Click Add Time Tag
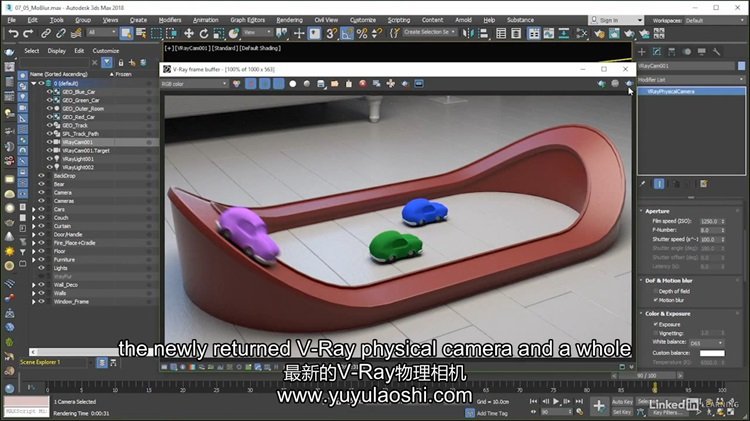The width and height of the screenshot is (750, 421). pyautogui.click(x=492, y=413)
